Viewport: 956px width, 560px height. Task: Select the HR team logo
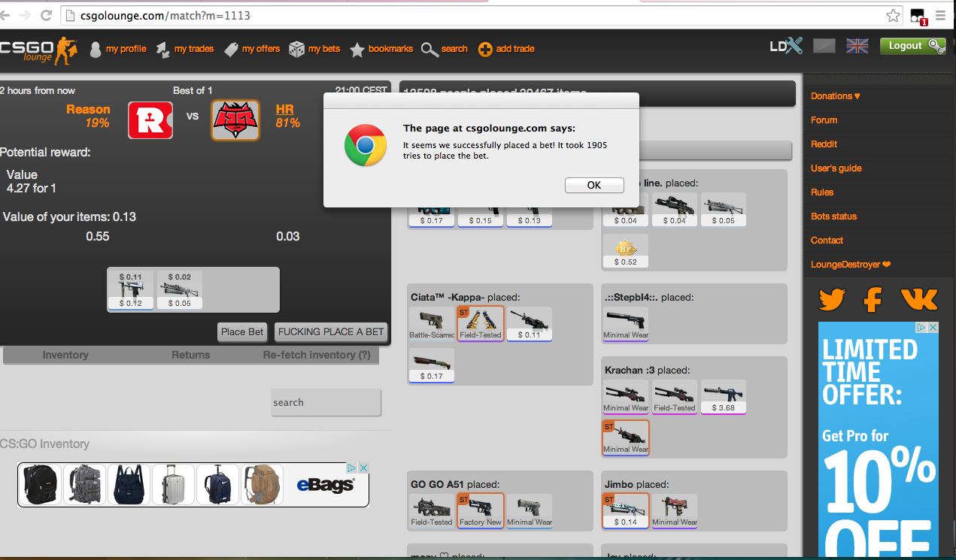pyautogui.click(x=235, y=120)
